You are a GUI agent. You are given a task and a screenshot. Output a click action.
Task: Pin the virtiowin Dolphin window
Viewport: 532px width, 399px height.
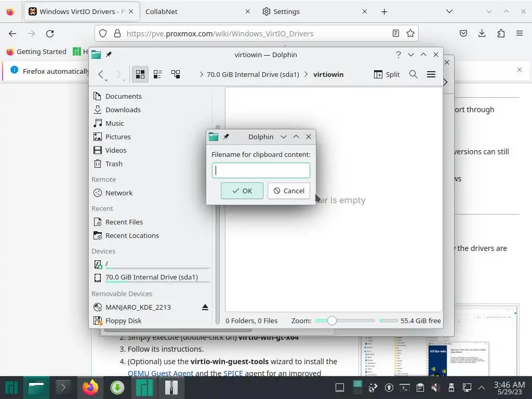[109, 55]
